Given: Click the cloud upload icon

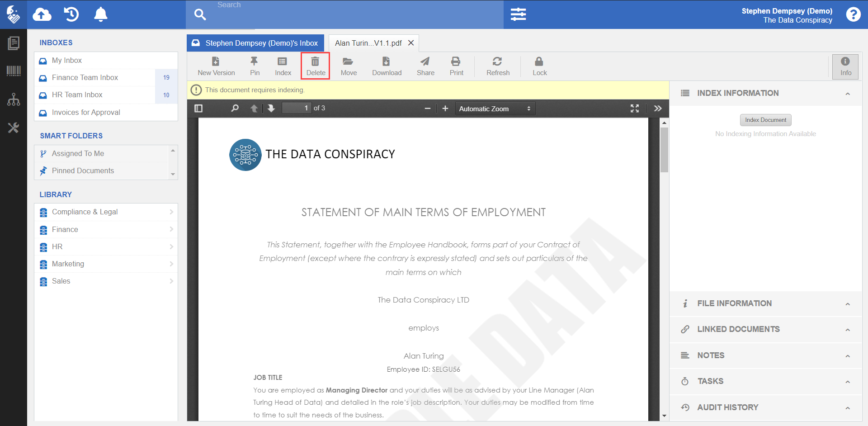Looking at the screenshot, I should click(x=42, y=14).
